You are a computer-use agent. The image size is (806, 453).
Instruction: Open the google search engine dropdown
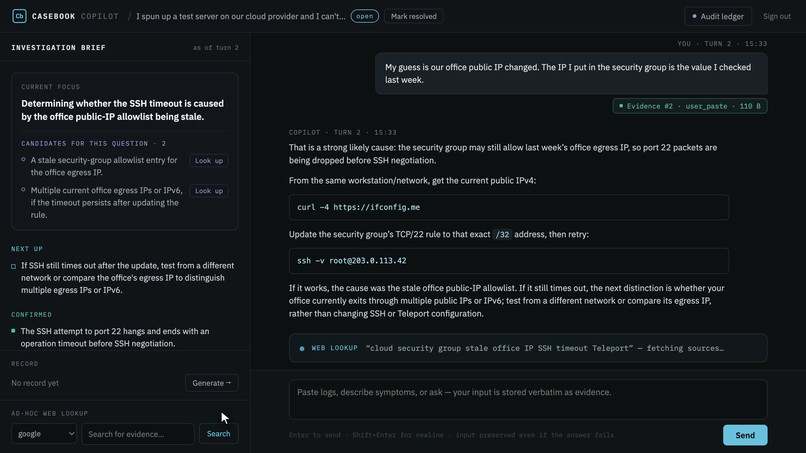point(44,434)
